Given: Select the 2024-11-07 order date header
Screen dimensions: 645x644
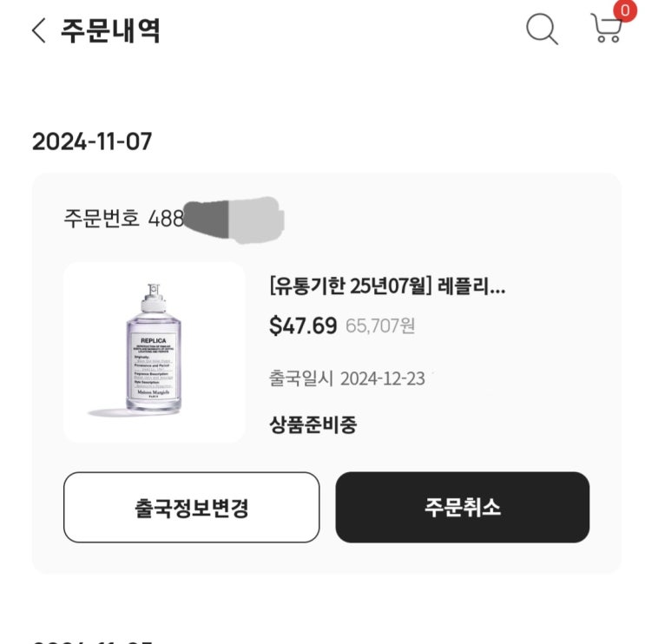Looking at the screenshot, I should pyautogui.click(x=91, y=141).
